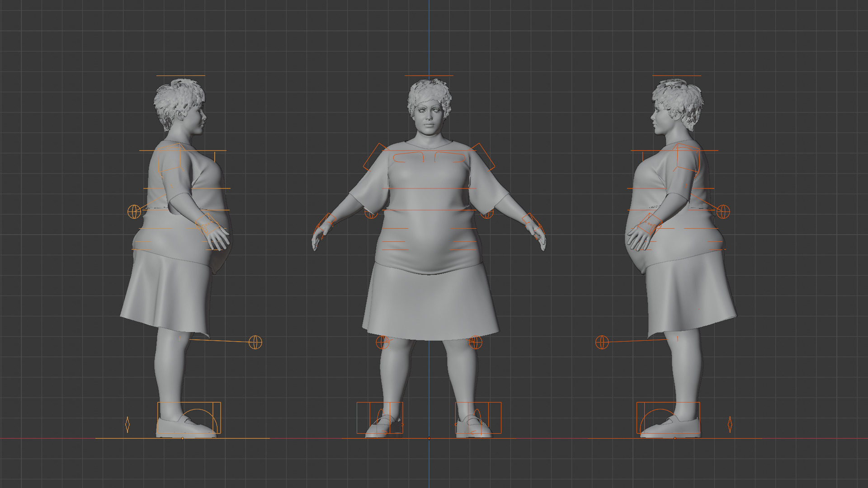Click the root origin dot under the front figure
The height and width of the screenshot is (488, 868).
coord(429,438)
